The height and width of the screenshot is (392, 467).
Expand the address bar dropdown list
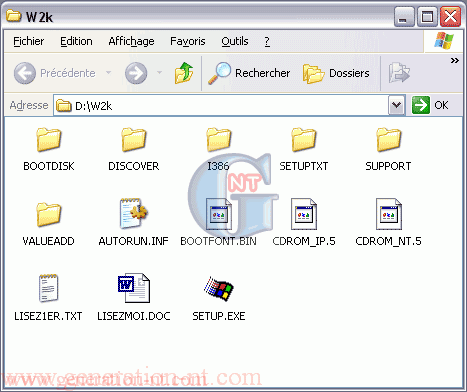397,105
